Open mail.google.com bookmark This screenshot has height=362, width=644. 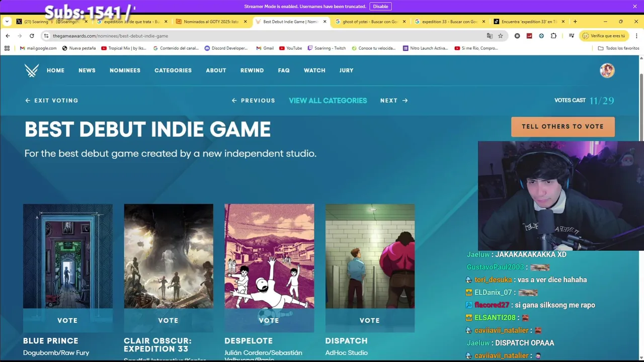[x=38, y=48]
